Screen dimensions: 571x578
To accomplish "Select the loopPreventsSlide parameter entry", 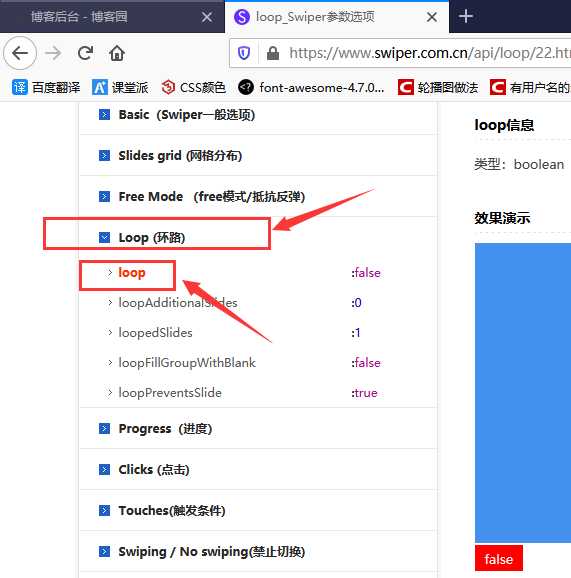I will click(170, 393).
